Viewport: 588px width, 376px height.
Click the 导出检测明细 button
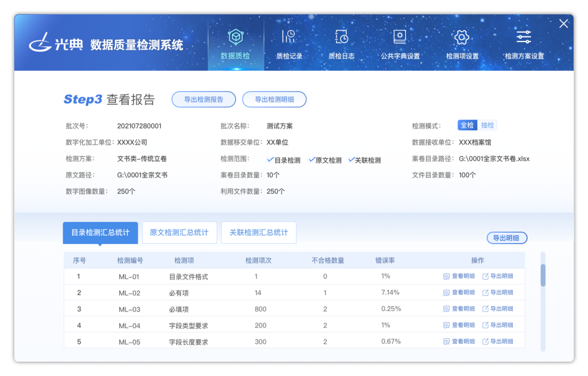[x=274, y=100]
